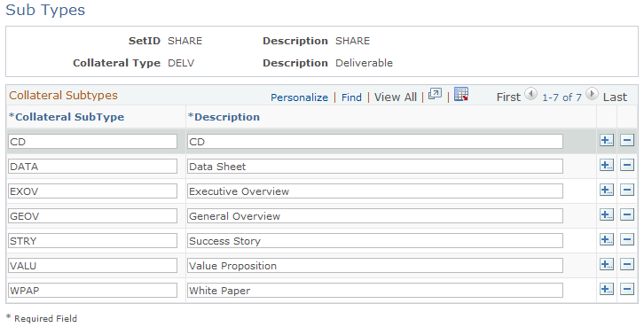Delete the STRY subtype row
The height and width of the screenshot is (327, 644).
pyautogui.click(x=627, y=240)
